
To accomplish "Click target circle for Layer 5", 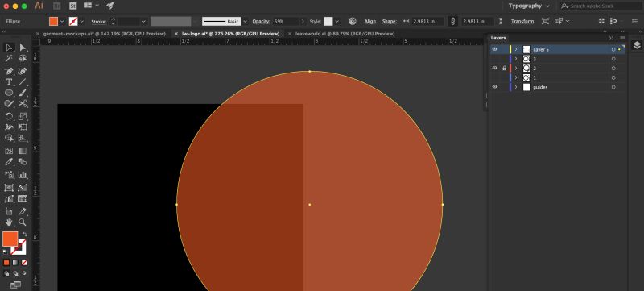I will coord(613,49).
